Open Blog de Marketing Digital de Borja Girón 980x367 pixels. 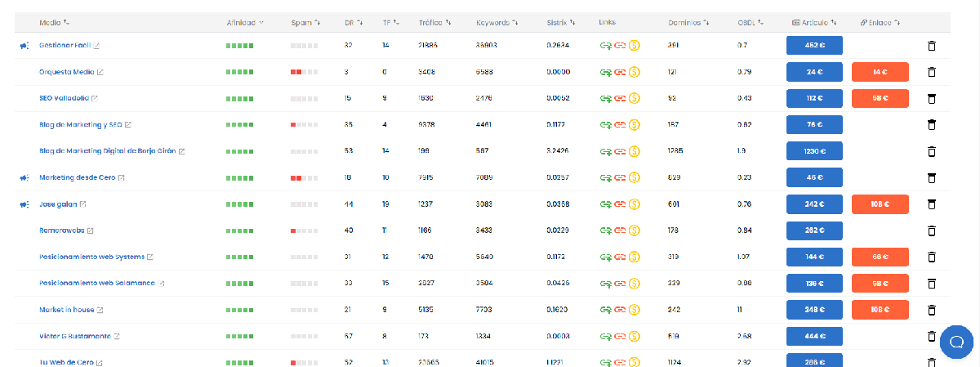(107, 151)
